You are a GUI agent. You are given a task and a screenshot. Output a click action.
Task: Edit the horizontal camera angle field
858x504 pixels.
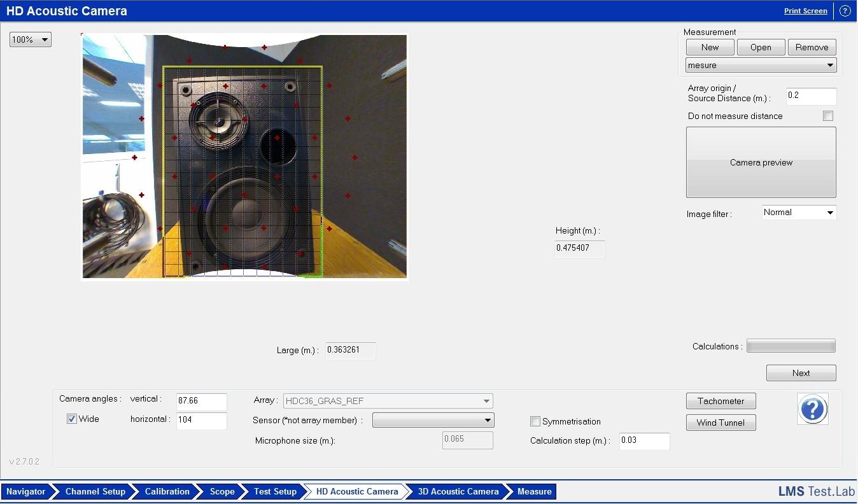202,421
